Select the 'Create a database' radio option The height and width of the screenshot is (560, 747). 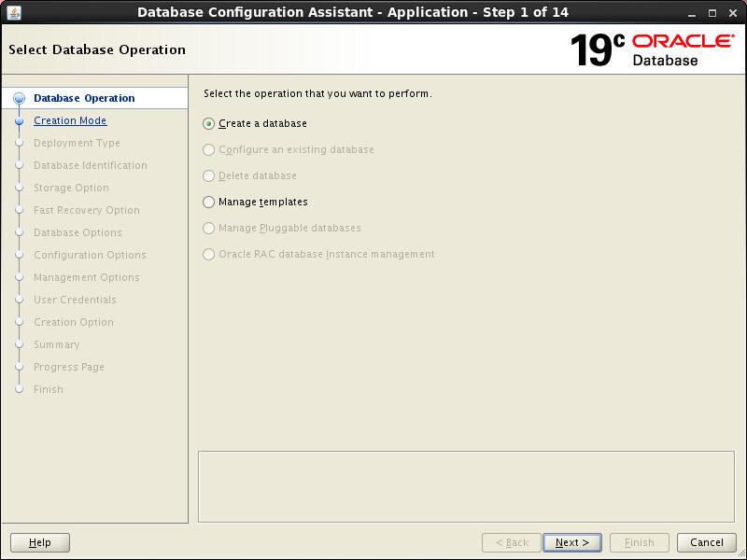click(209, 123)
